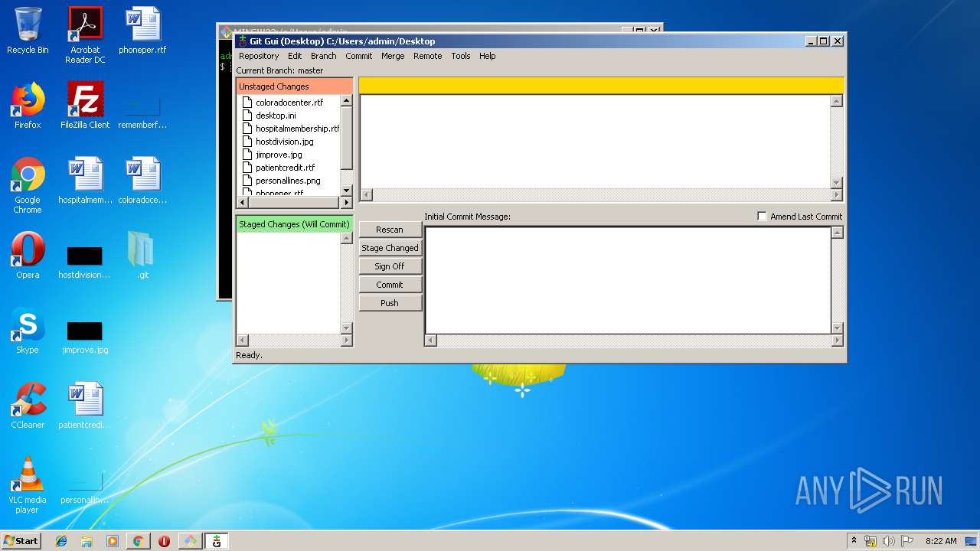Screen dimensions: 980x551
Task: Open the Windows Start menu
Action: tap(21, 541)
